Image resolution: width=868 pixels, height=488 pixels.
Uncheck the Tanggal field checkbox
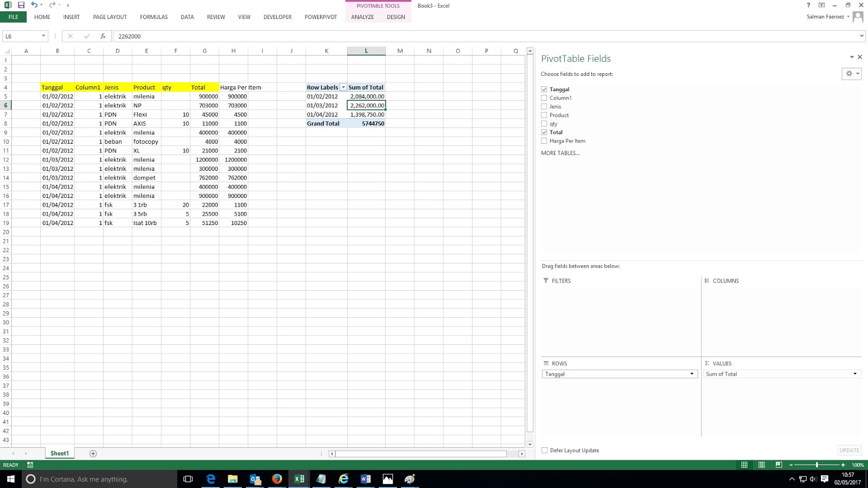(544, 89)
